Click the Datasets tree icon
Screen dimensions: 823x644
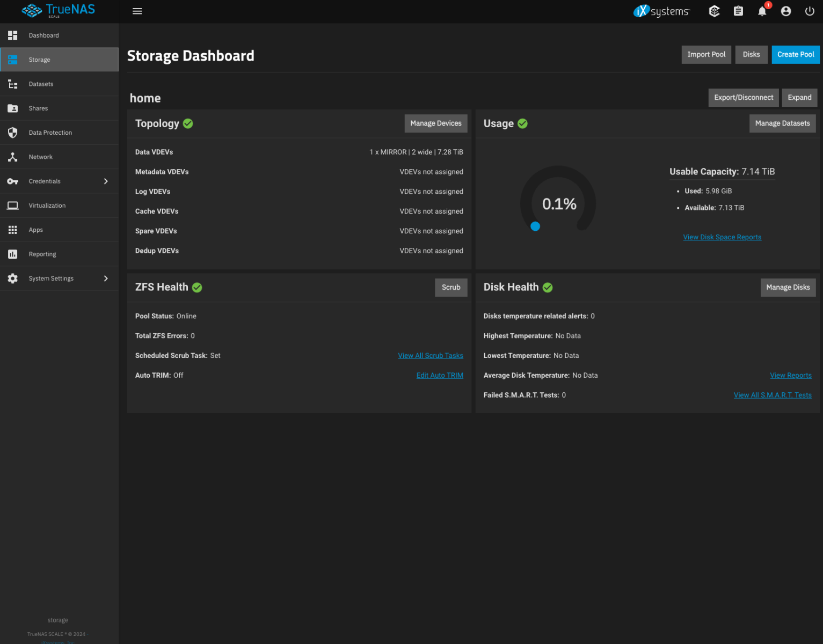click(x=13, y=84)
